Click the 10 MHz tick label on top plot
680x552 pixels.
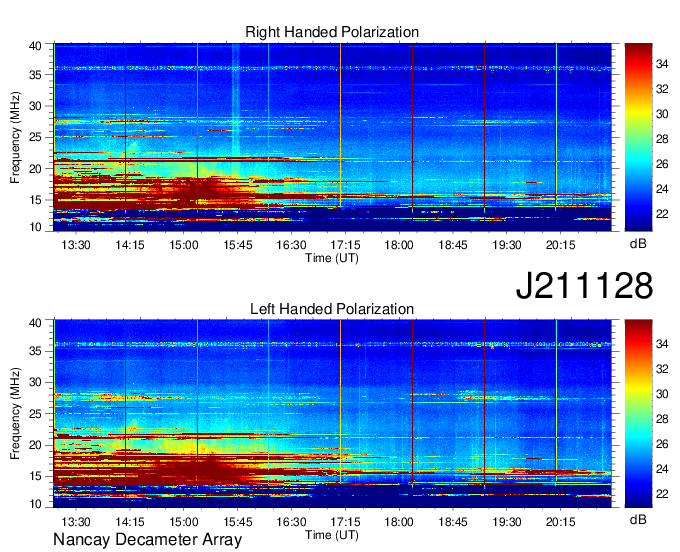click(x=35, y=227)
